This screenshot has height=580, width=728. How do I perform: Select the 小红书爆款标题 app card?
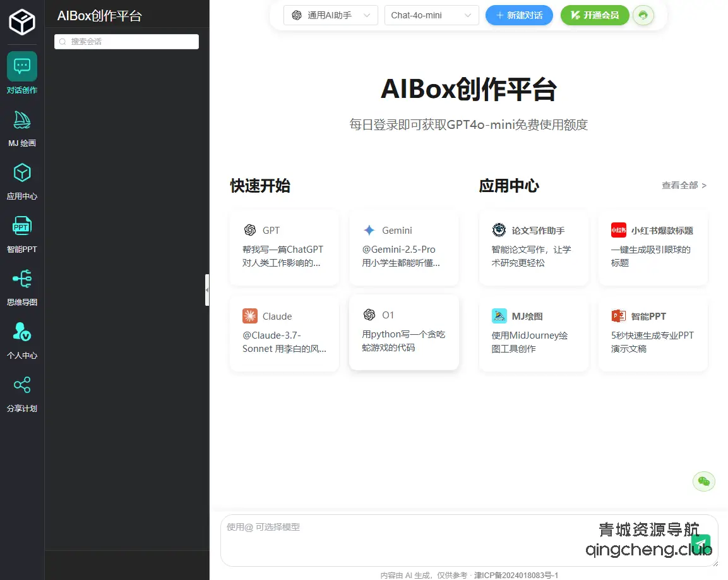coord(653,247)
